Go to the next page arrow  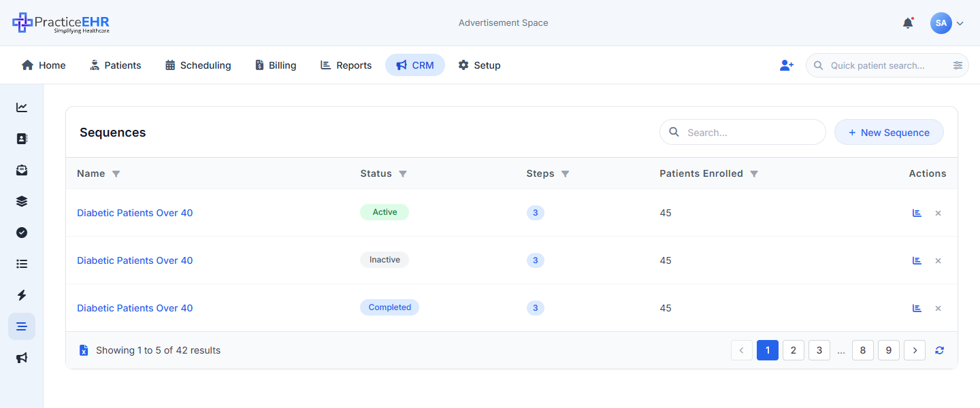point(915,350)
